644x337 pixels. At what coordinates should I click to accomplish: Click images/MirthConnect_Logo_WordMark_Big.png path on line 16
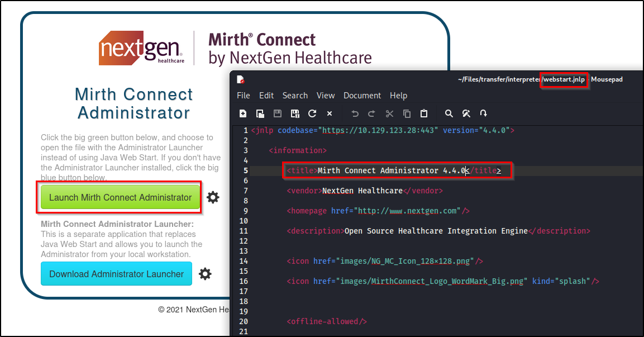coord(432,281)
